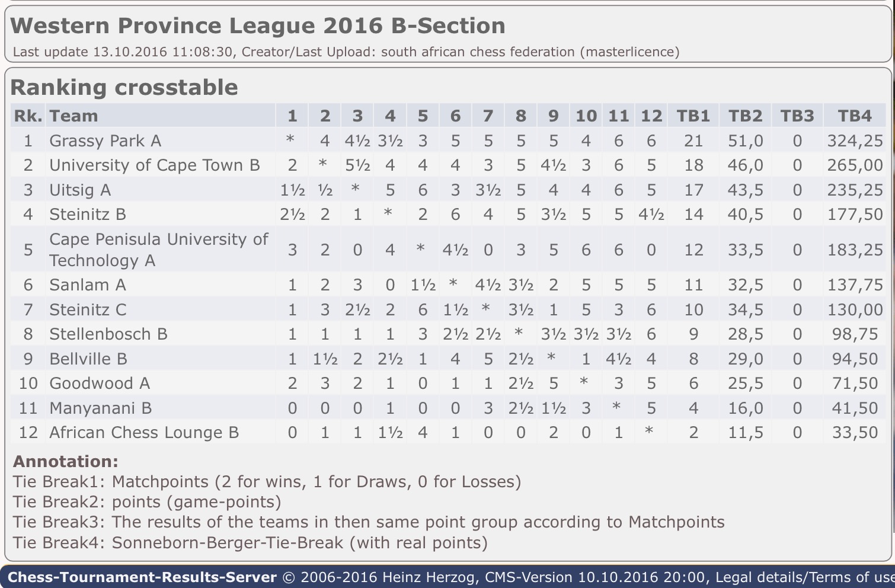Click Cape Penisula University of Technology A

click(158, 250)
